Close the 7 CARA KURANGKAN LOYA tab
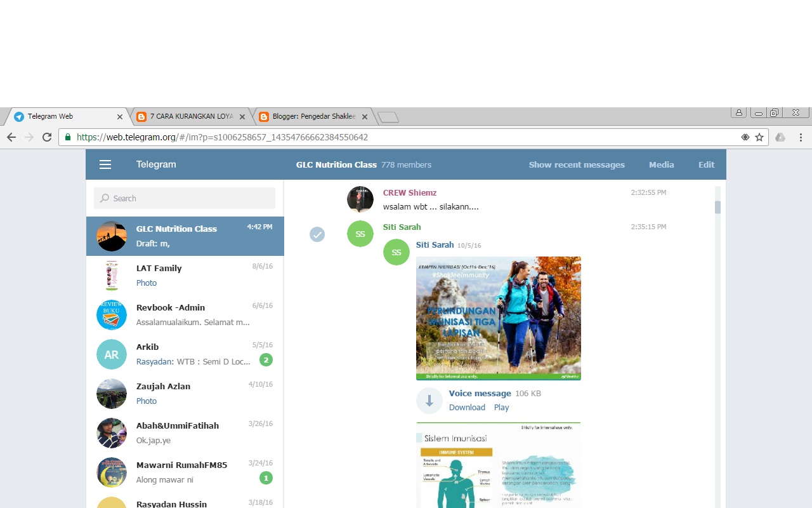Image resolution: width=812 pixels, height=508 pixels. [x=242, y=117]
